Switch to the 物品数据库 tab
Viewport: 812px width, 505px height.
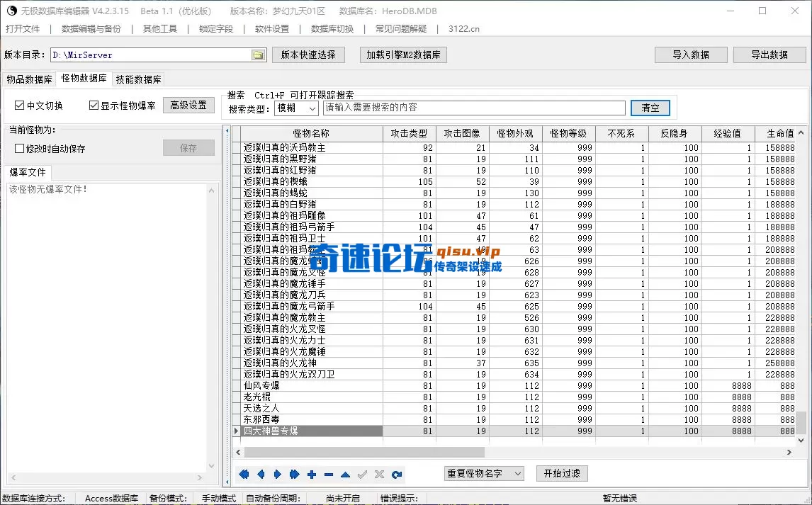(29, 79)
